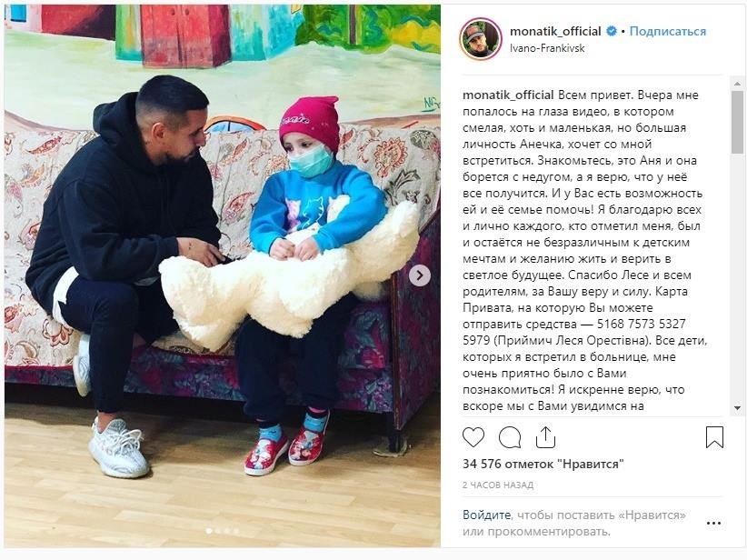Click the verified badge next to username
Viewport: 747px width, 560px height.
pyautogui.click(x=611, y=32)
